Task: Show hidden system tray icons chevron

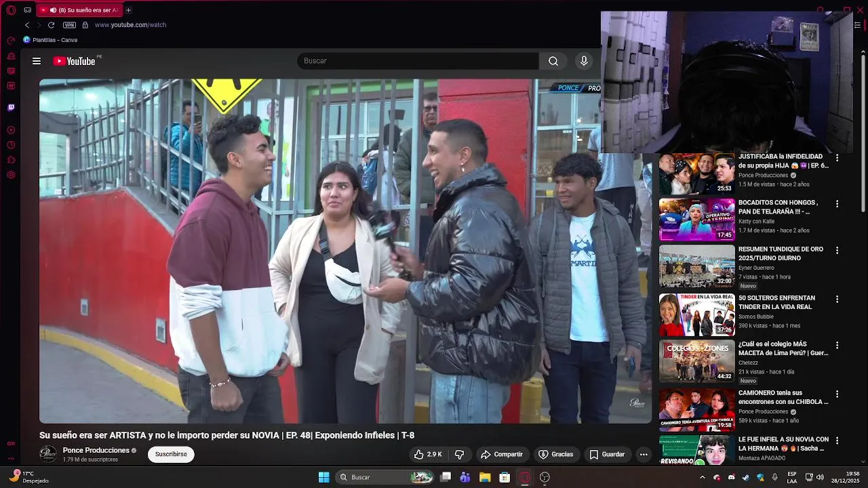Action: (702, 477)
